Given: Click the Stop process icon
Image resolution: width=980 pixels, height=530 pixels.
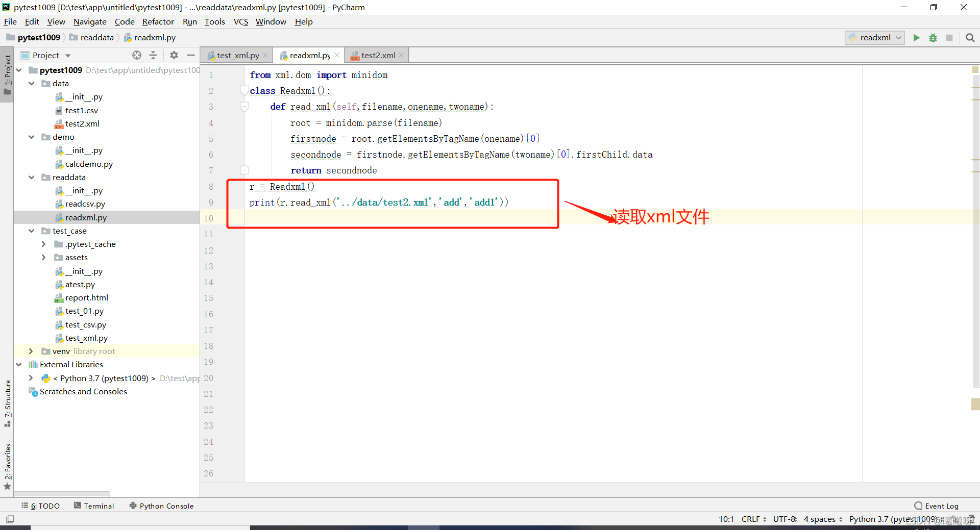Looking at the screenshot, I should coord(949,38).
